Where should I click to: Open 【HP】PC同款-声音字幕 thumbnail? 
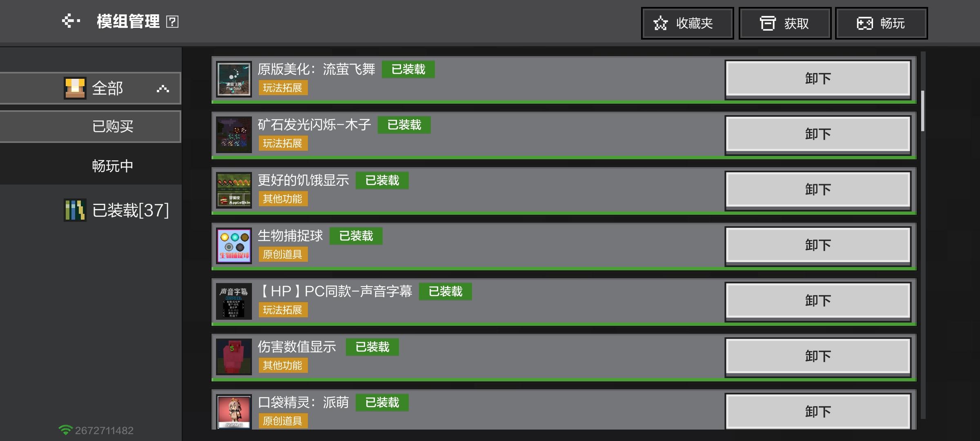pos(234,301)
